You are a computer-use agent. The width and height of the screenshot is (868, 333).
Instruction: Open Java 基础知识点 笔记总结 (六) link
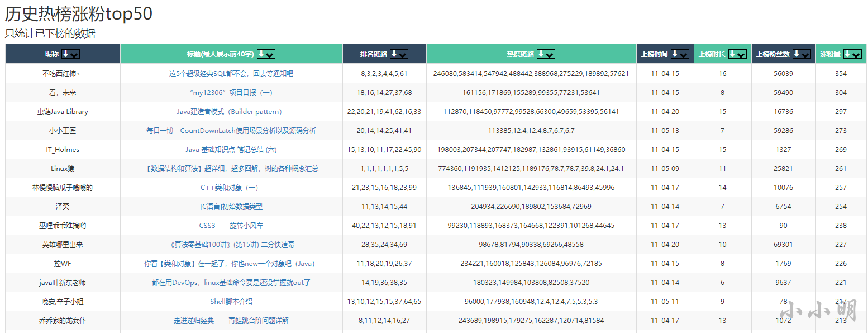(231, 150)
